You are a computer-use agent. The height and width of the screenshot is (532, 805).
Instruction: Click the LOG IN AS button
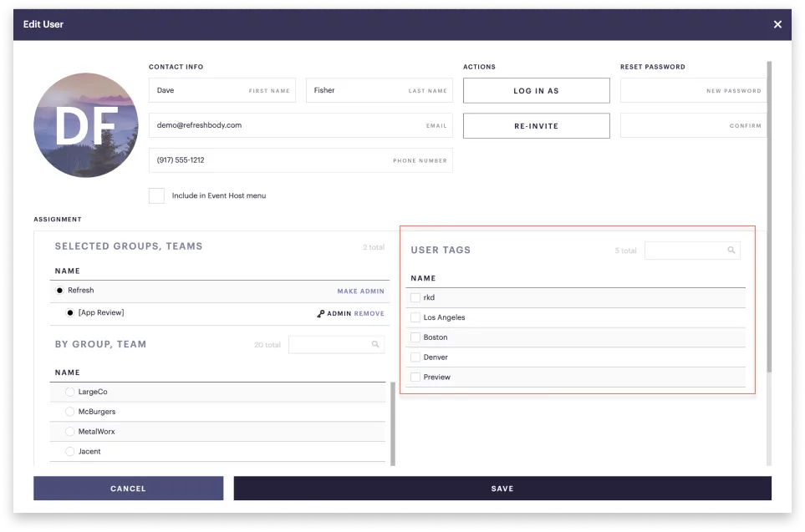coord(537,90)
